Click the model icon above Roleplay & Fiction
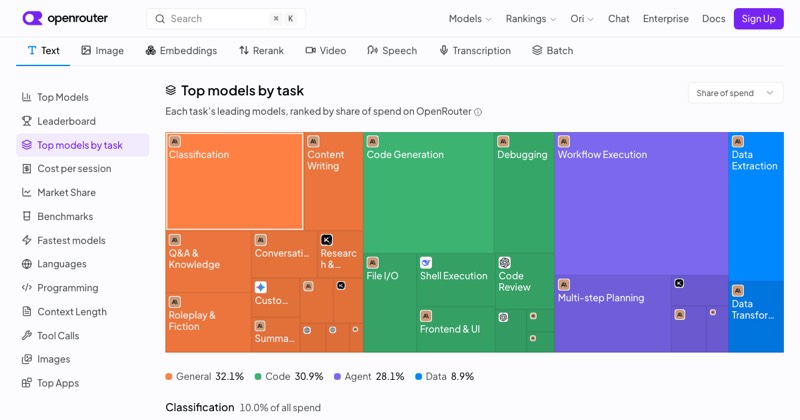Image resolution: width=800 pixels, height=420 pixels. coord(175,302)
